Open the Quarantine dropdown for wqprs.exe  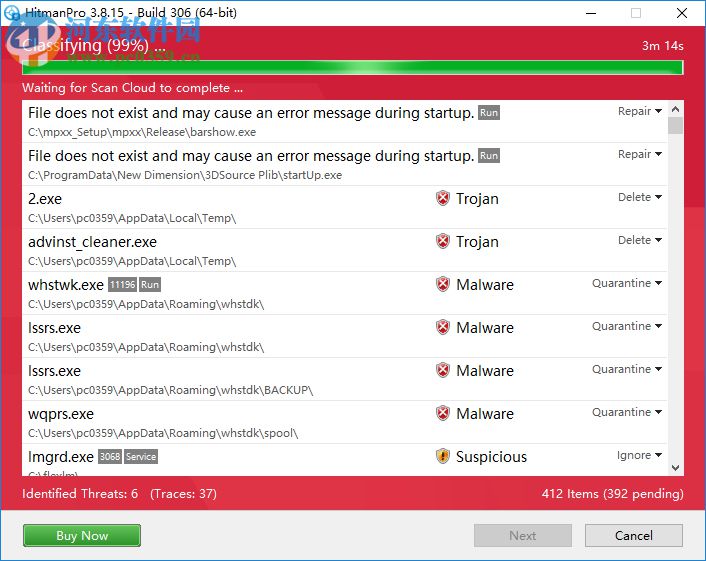pos(627,412)
